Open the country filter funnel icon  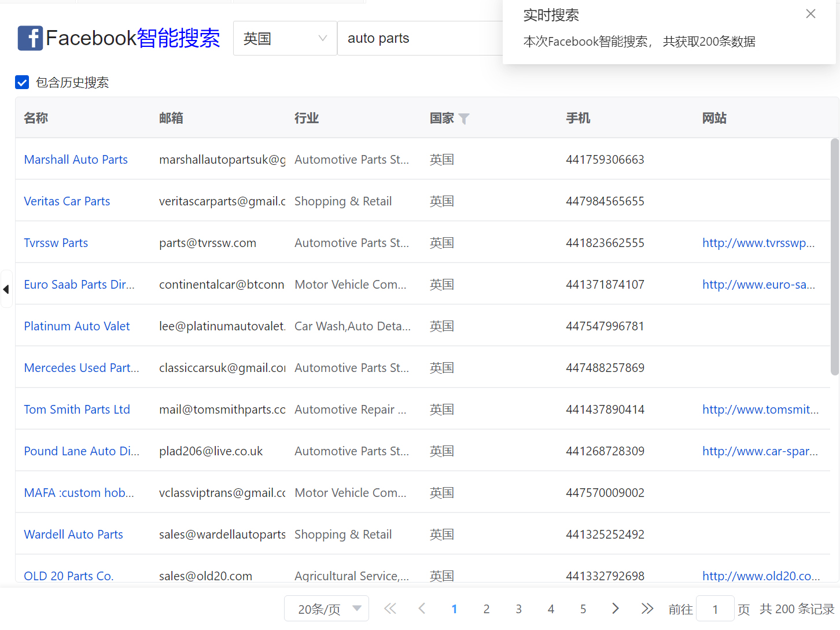coord(464,119)
